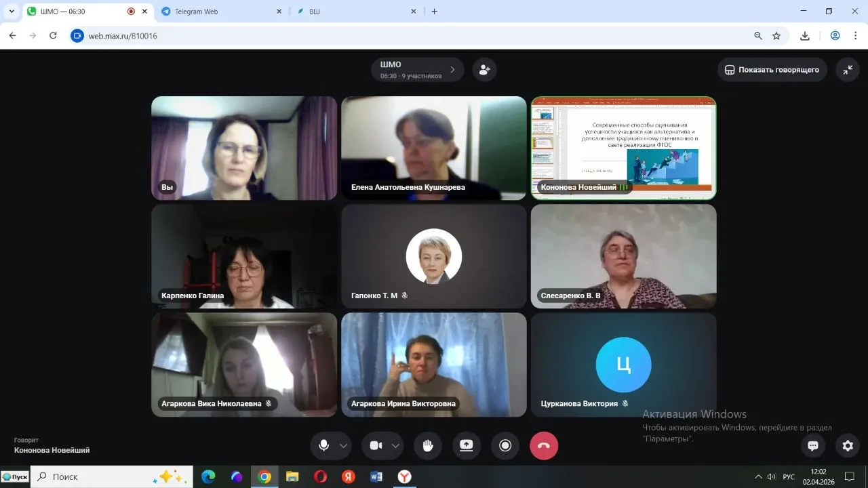
Task: Click the add participant icon
Action: pos(484,69)
